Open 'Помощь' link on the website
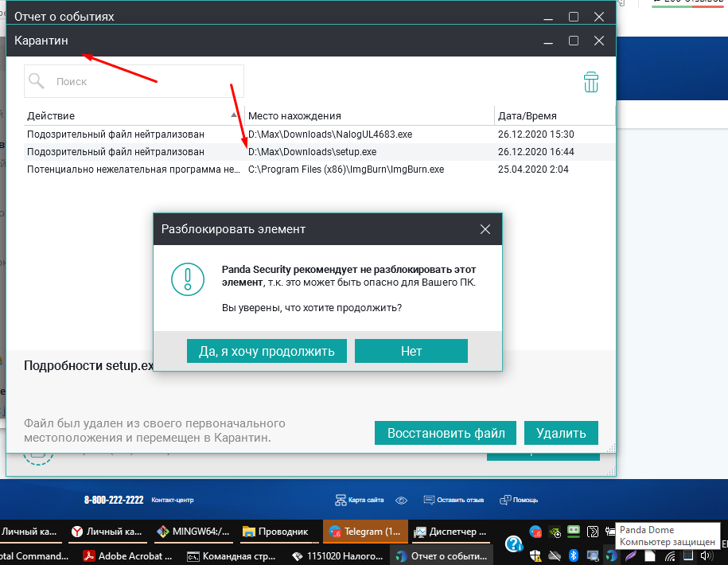The width and height of the screenshot is (728, 565). [519, 500]
